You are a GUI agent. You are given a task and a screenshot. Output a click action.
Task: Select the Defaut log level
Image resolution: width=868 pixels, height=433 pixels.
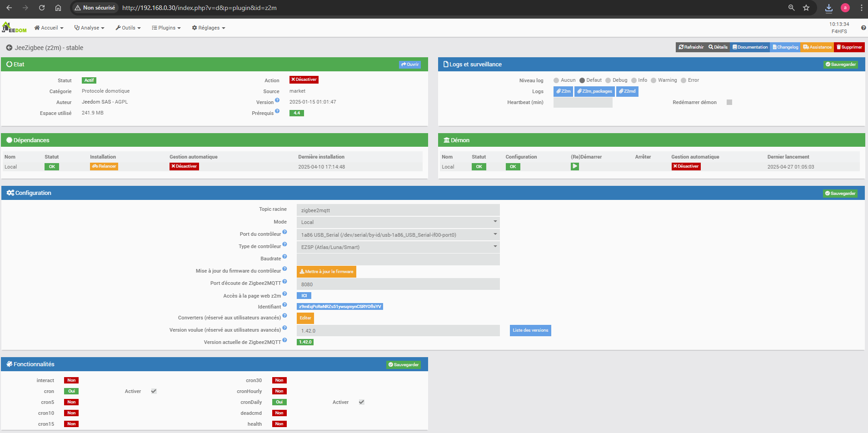tap(582, 80)
